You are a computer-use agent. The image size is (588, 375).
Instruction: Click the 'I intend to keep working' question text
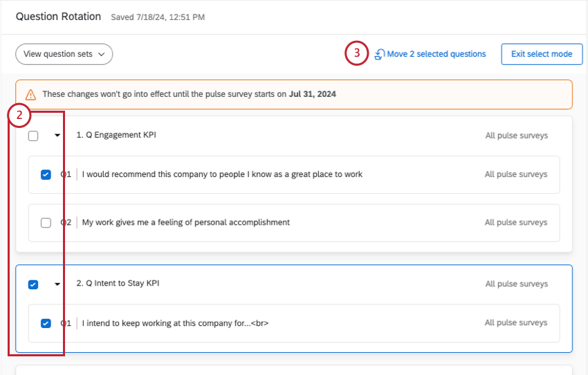(175, 323)
